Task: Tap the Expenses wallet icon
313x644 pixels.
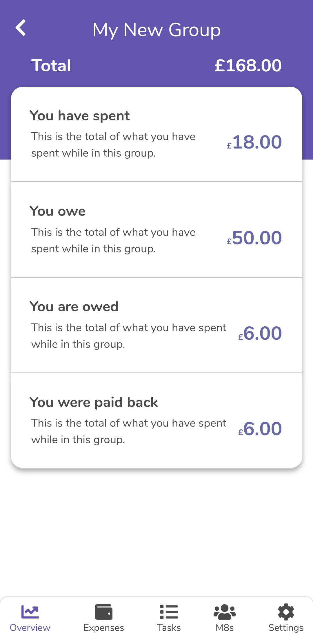Action: coord(104,612)
